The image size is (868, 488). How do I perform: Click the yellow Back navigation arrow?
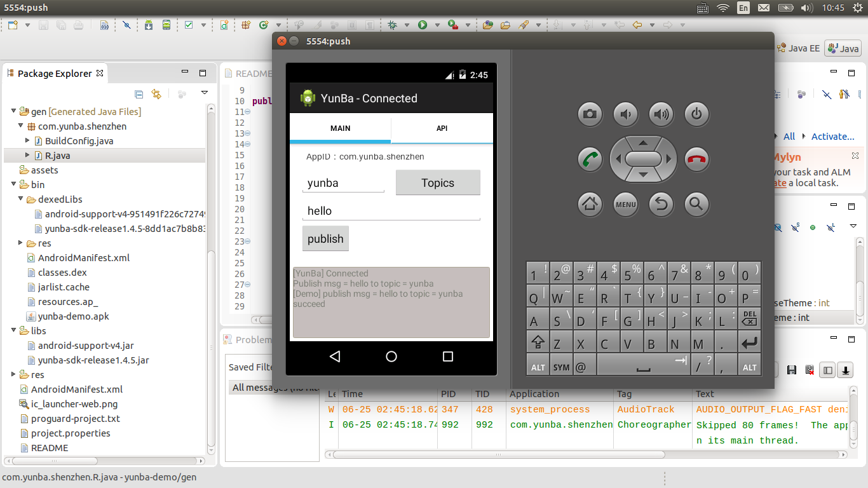tap(637, 25)
